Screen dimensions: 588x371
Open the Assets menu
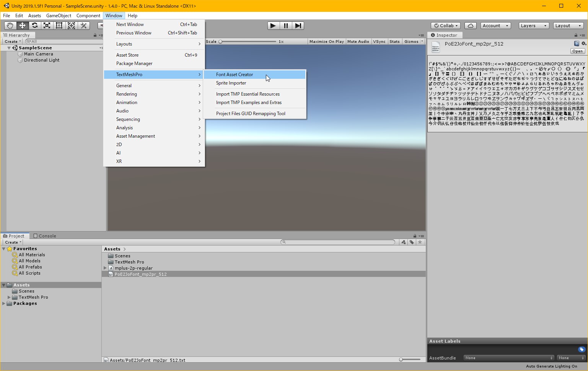click(x=34, y=16)
